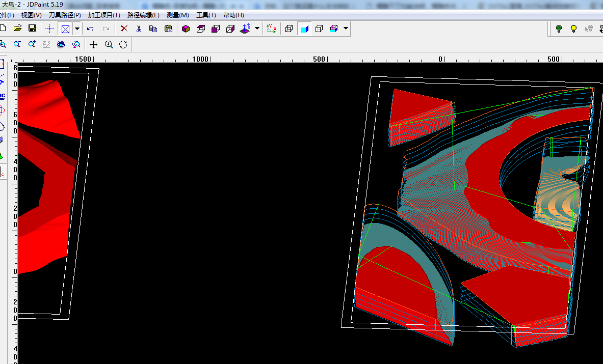The height and width of the screenshot is (364, 603).
Task: Open file using the folder icon
Action: click(17, 29)
